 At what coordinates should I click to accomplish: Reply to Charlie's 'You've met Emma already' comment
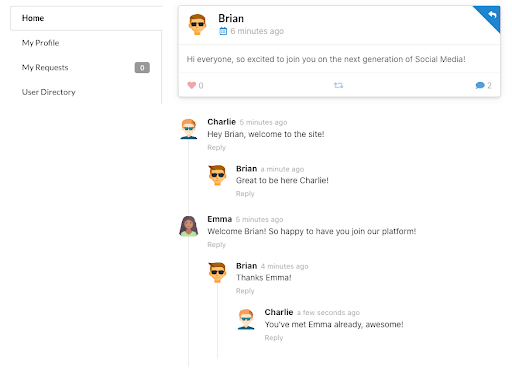(x=274, y=338)
